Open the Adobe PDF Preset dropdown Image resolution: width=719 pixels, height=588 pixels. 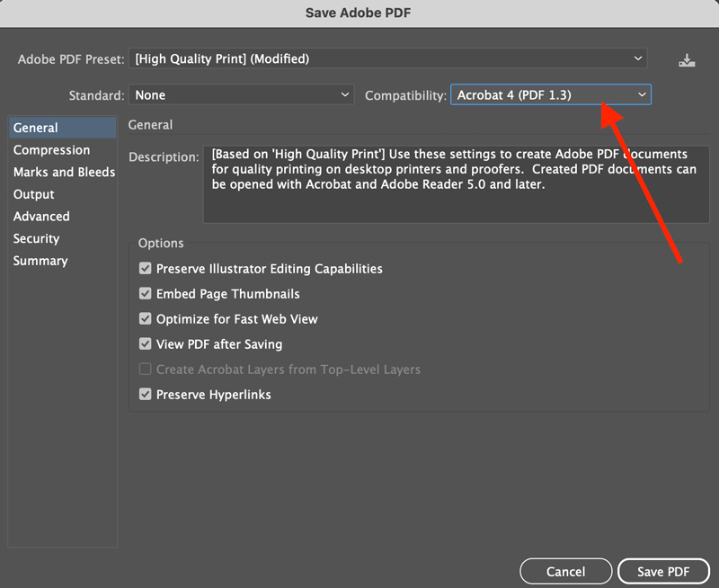click(388, 59)
